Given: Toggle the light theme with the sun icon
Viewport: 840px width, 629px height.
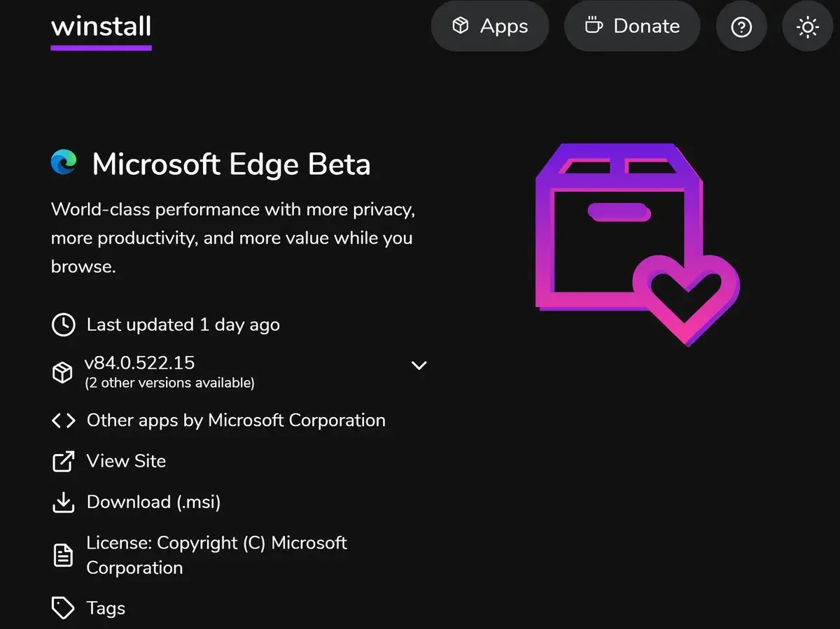Looking at the screenshot, I should point(808,27).
